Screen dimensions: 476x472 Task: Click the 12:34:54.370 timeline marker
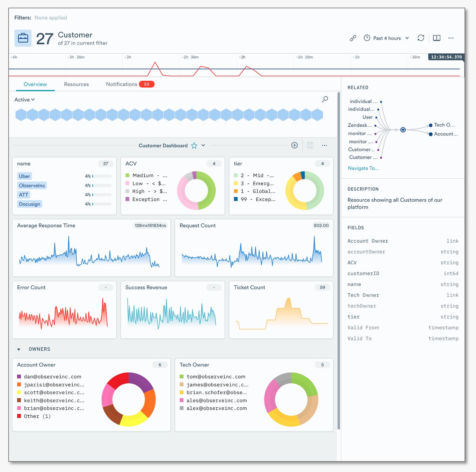tap(446, 57)
